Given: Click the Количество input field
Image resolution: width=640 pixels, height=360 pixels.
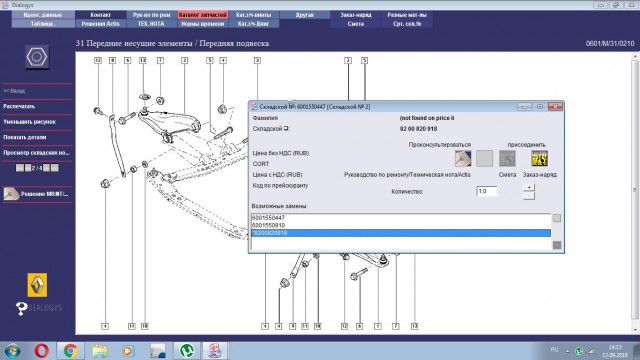Looking at the screenshot, I should coord(487,191).
